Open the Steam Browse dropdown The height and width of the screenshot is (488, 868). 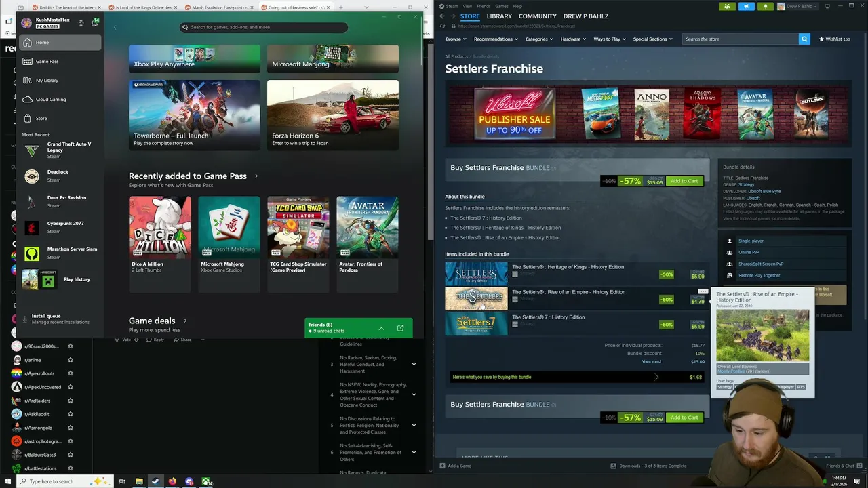pos(456,39)
